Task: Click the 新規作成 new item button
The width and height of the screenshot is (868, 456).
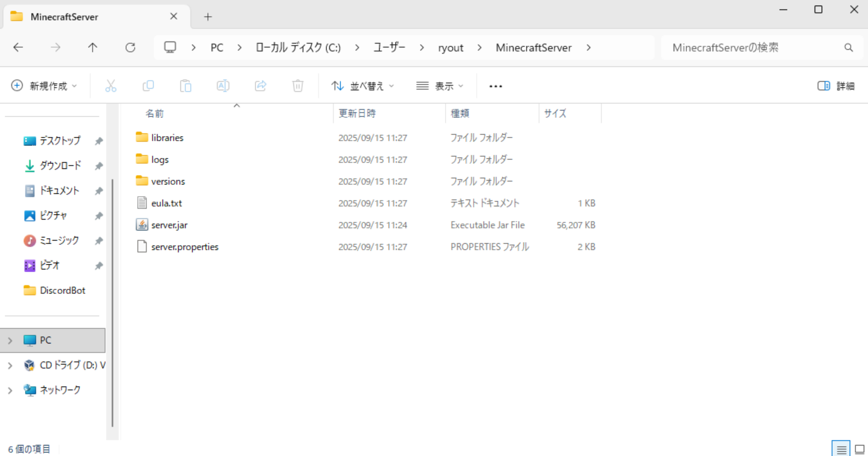Action: click(44, 86)
